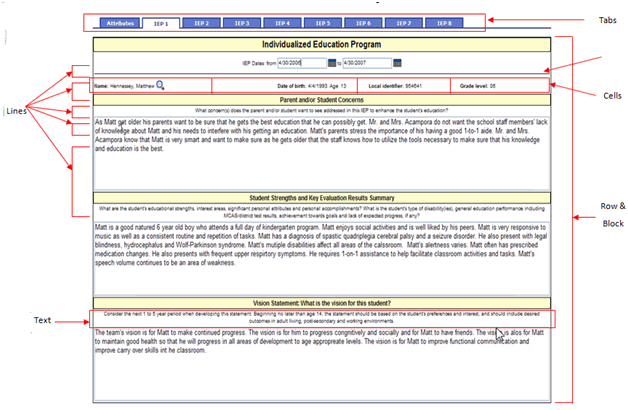The image size is (628, 410).
Task: Go to the IEP 7 tab
Action: tap(403, 21)
